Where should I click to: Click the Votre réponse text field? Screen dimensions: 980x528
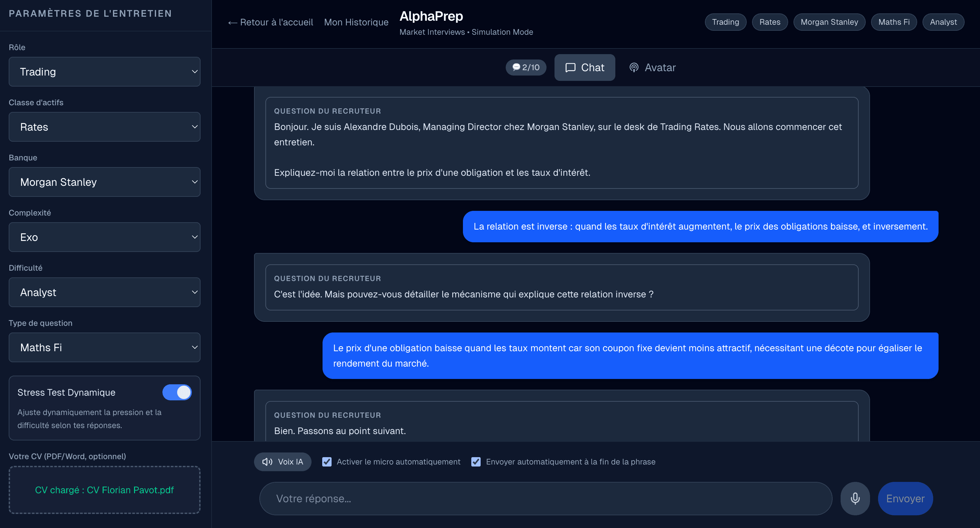[545, 498]
